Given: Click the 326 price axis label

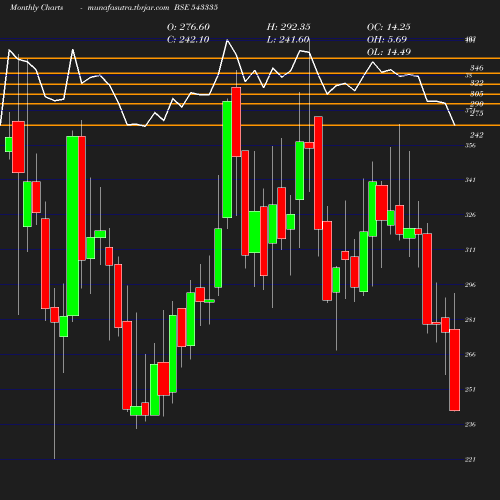Looking at the screenshot, I should [470, 215].
